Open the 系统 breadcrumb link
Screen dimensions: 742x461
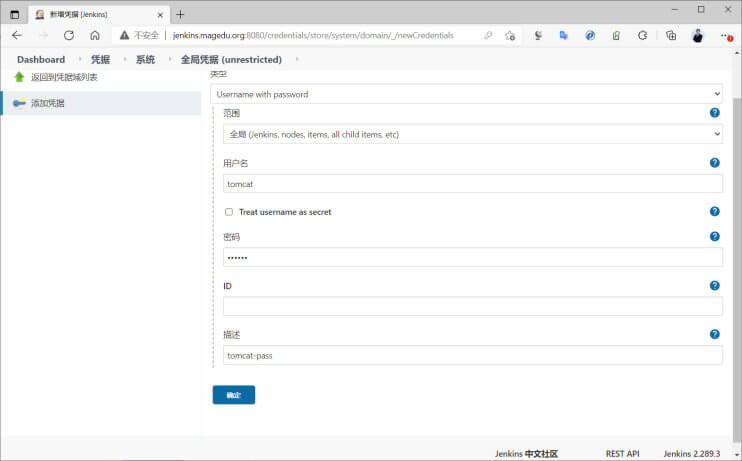click(145, 59)
